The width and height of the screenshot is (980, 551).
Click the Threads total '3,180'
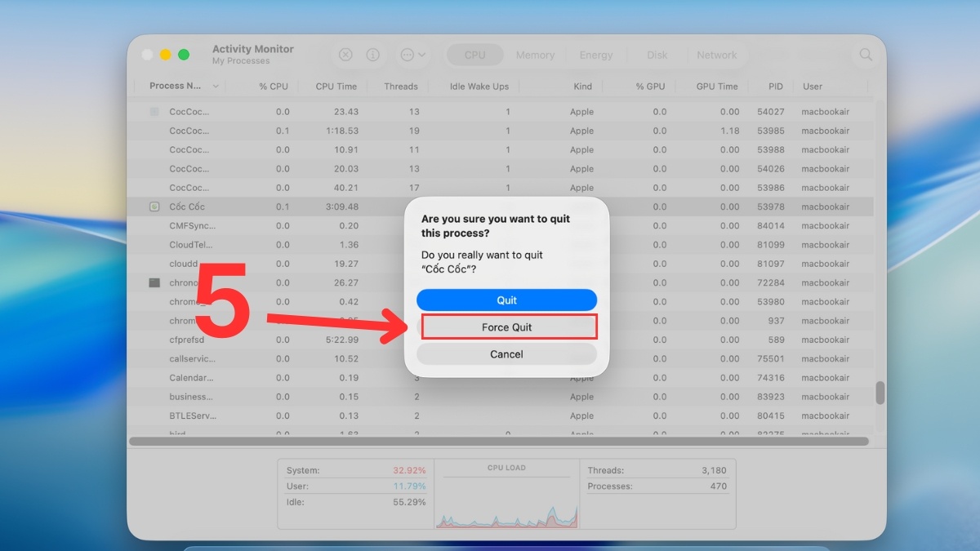713,470
